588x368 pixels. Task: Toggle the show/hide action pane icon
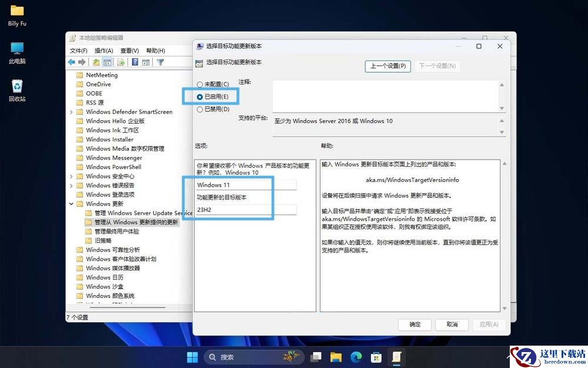[x=146, y=62]
